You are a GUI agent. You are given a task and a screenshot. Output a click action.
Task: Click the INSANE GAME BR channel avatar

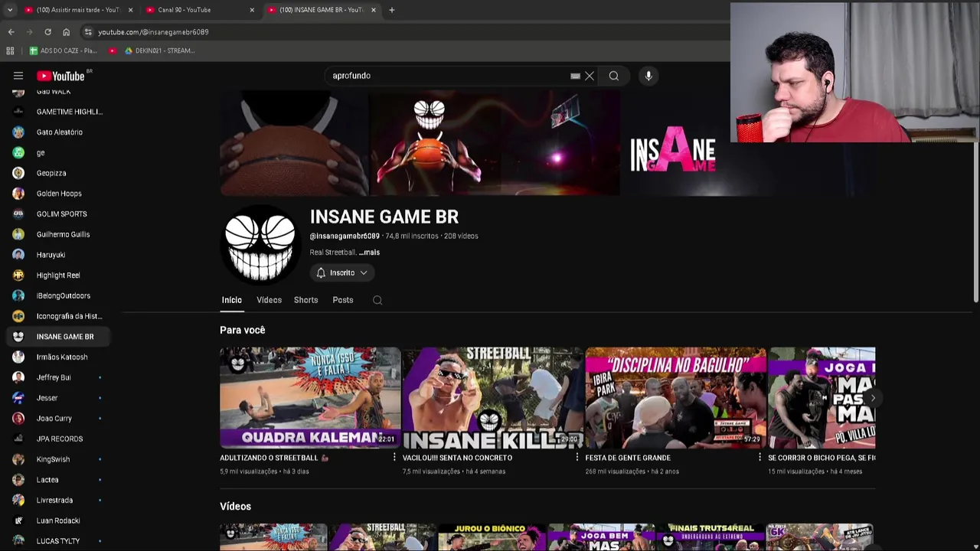point(260,244)
